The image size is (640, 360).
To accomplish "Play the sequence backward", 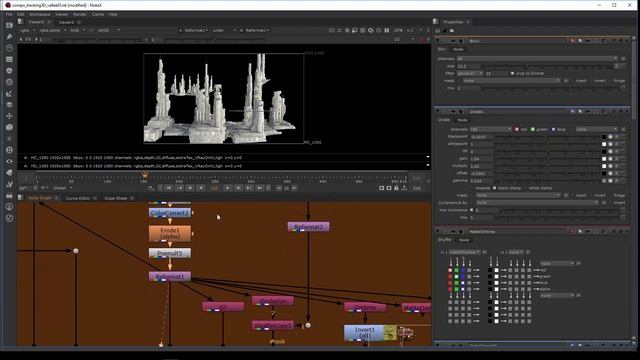I will tap(201, 188).
